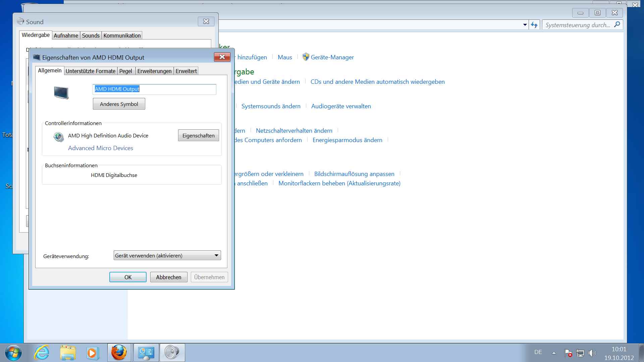Click the Action Center flag tray icon
644x362 pixels.
[x=568, y=353]
